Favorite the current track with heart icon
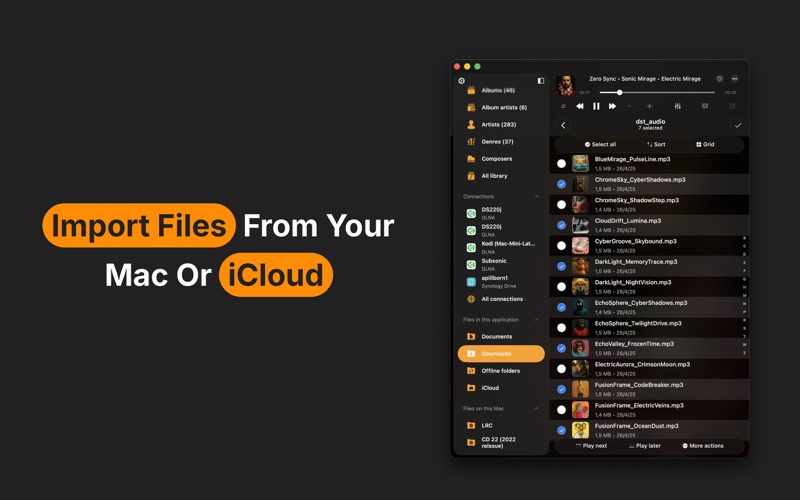Viewport: 800px width, 500px height. tap(719, 79)
